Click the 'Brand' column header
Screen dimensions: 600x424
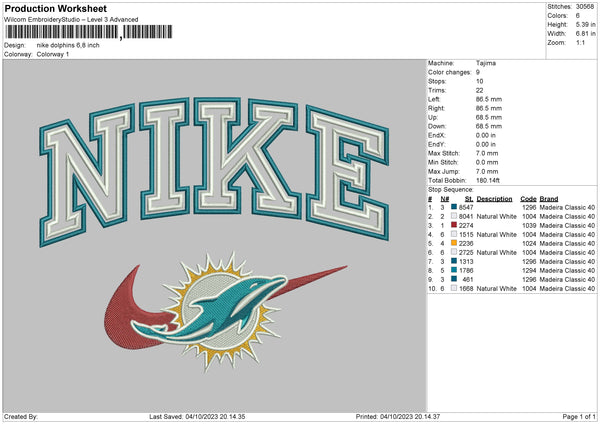pos(549,199)
